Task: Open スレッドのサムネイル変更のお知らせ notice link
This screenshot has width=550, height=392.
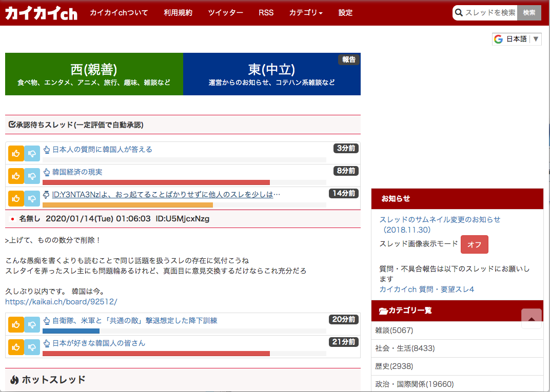Action: point(440,224)
